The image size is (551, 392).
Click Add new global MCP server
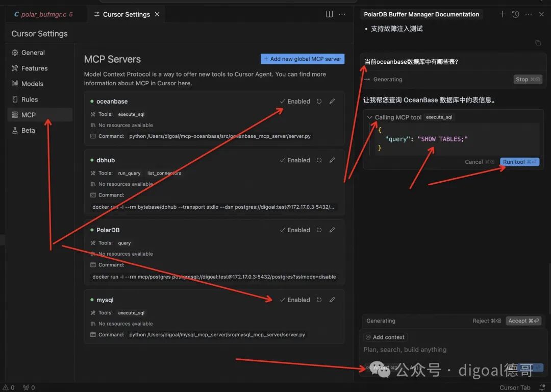coord(303,59)
